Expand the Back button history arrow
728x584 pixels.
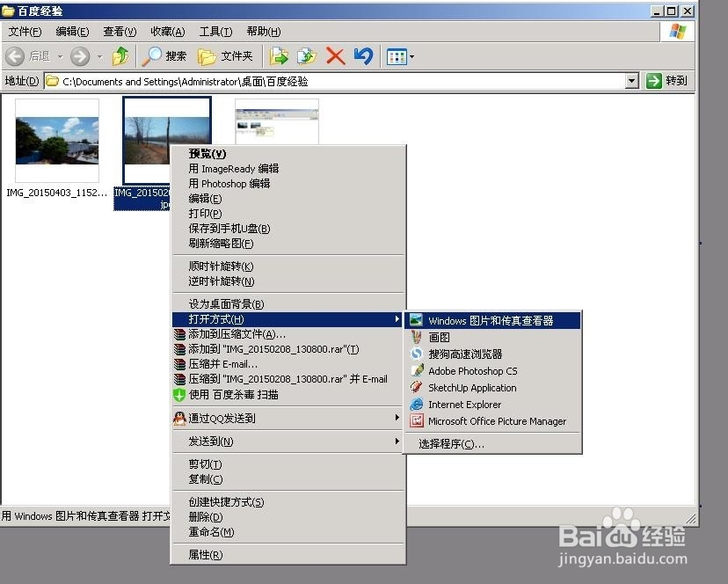tap(60, 57)
